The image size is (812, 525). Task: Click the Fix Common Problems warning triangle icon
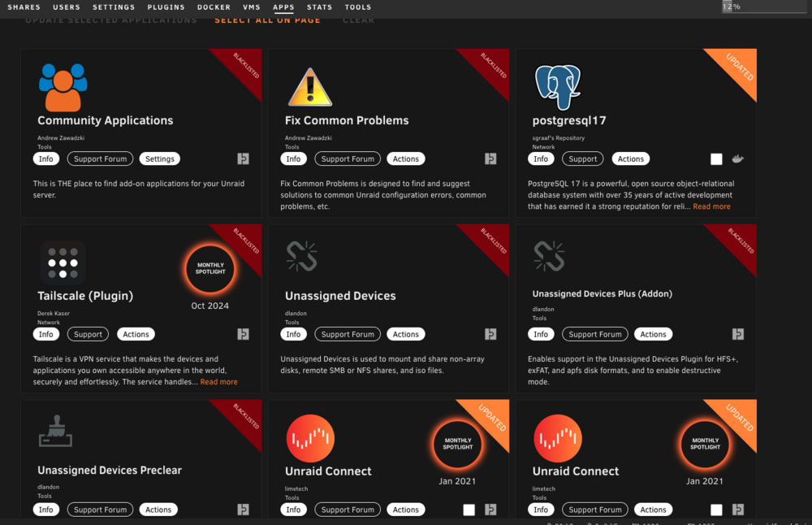tap(309, 87)
